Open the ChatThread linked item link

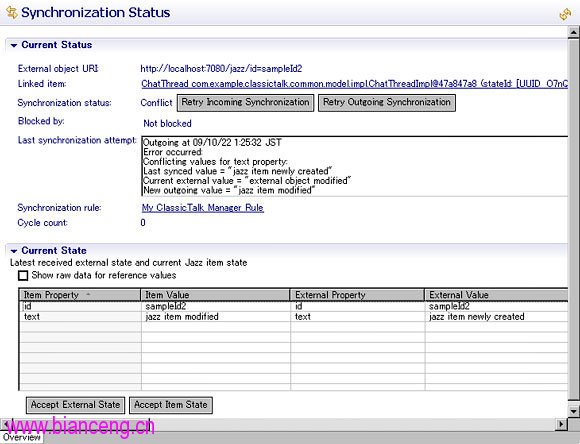(x=354, y=84)
